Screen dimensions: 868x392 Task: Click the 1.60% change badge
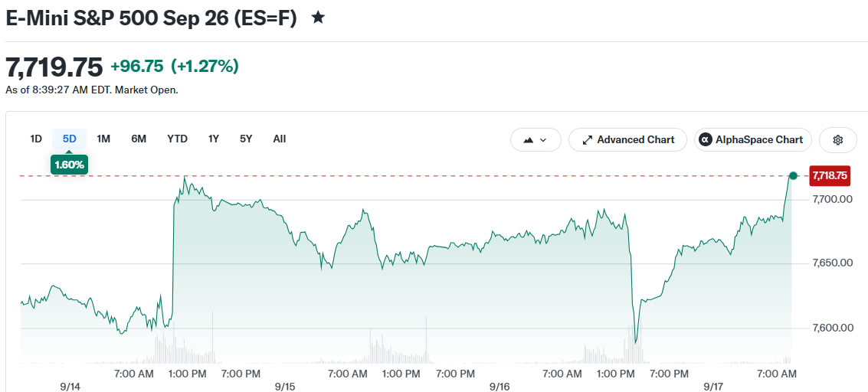click(69, 164)
